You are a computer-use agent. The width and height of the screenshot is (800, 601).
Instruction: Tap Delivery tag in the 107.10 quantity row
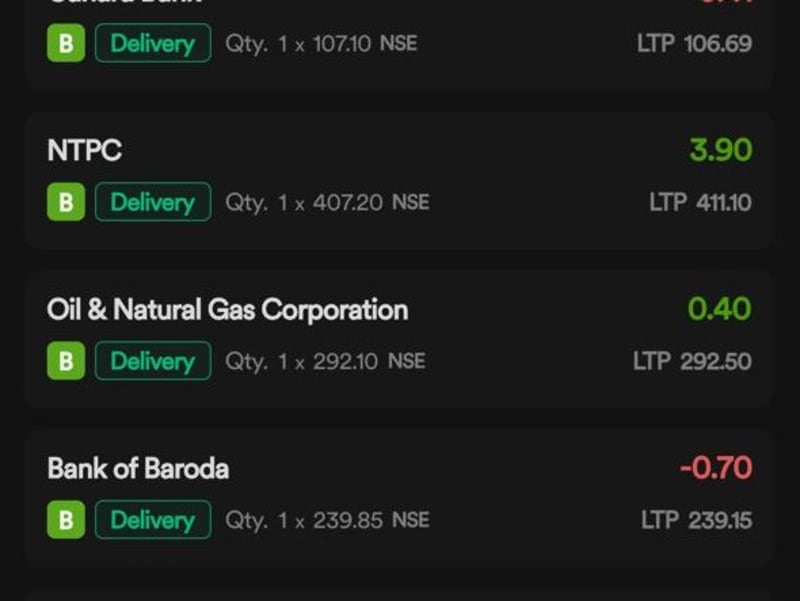point(153,43)
